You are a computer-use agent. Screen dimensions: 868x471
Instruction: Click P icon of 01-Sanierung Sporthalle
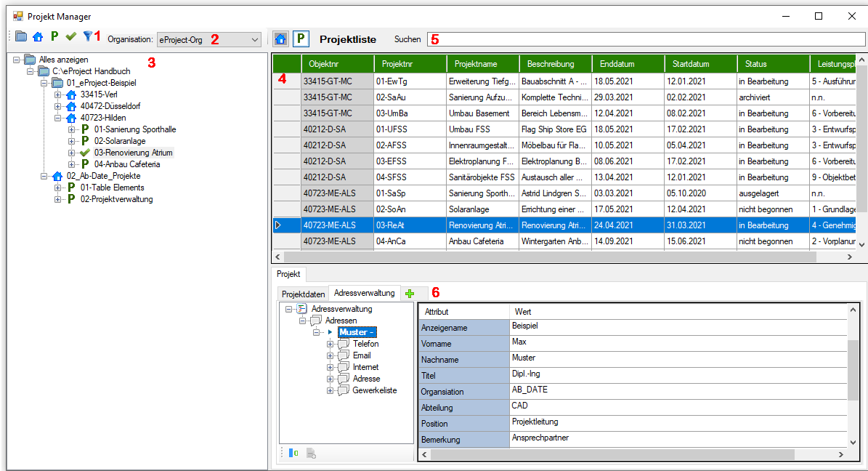(x=85, y=129)
